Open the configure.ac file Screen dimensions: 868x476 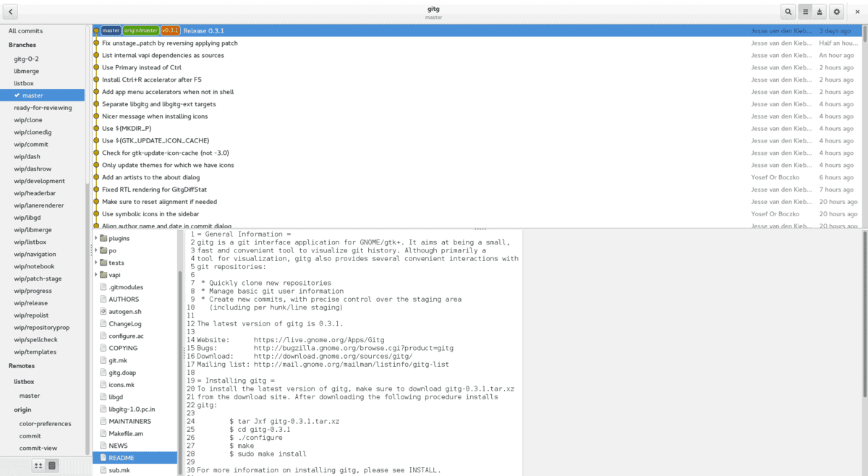(135, 336)
